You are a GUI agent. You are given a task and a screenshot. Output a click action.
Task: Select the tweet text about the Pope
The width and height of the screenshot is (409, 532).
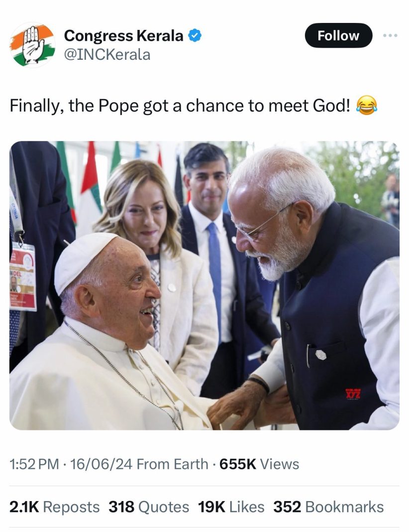180,105
